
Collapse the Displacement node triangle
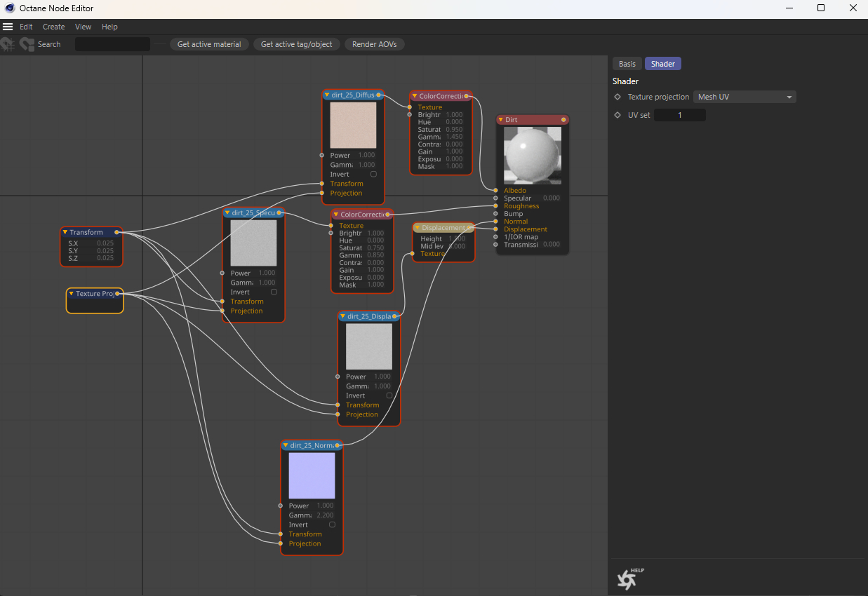tap(417, 228)
